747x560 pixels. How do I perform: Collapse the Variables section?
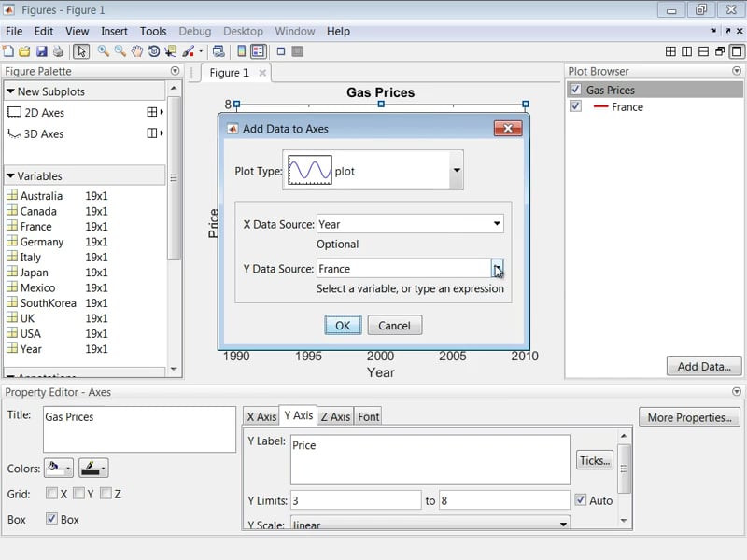pos(10,175)
